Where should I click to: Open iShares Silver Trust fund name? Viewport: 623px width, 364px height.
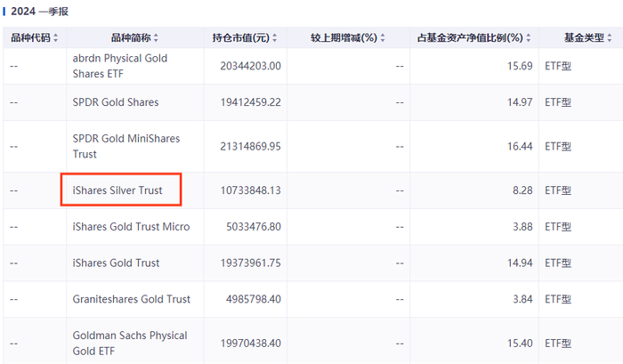117,190
